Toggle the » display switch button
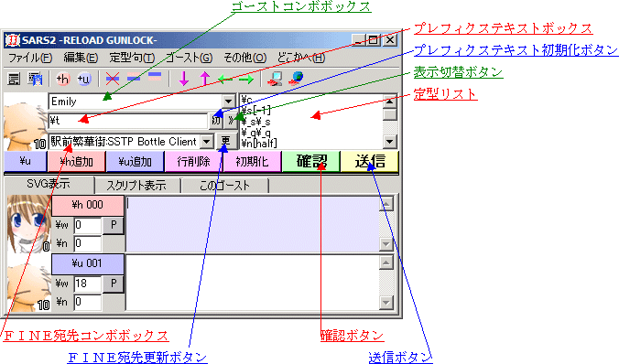Viewport: 619px width, 364px height. coord(231,121)
